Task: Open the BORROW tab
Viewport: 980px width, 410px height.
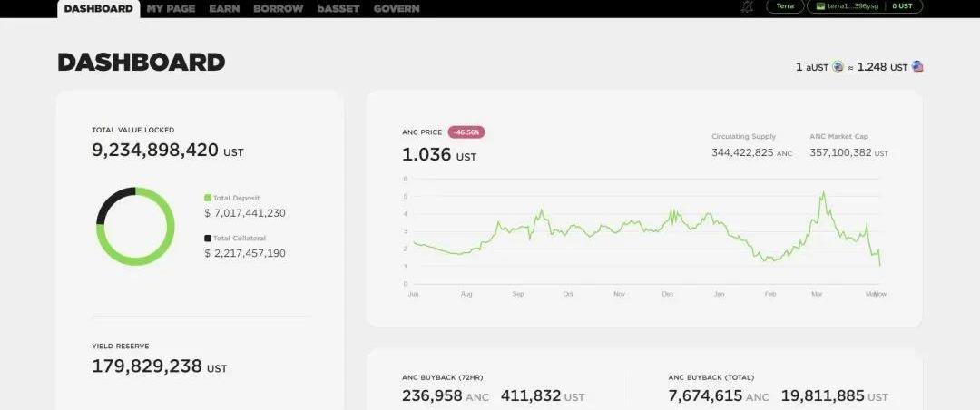Action: pos(279,8)
